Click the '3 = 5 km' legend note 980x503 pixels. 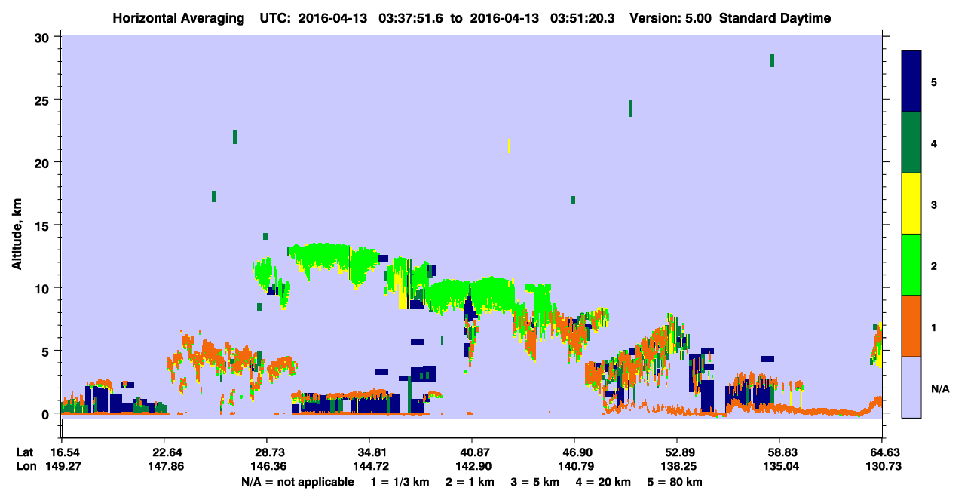(x=535, y=482)
